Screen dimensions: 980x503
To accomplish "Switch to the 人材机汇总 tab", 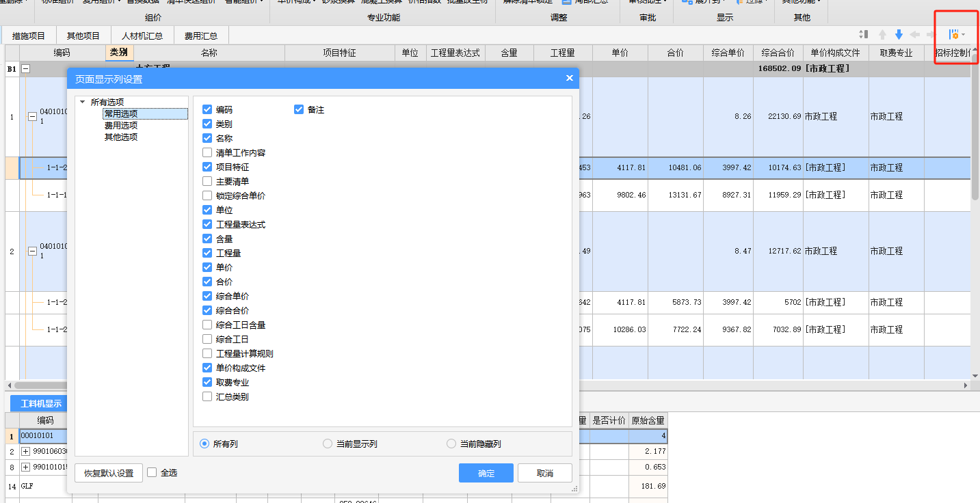I will coord(142,36).
